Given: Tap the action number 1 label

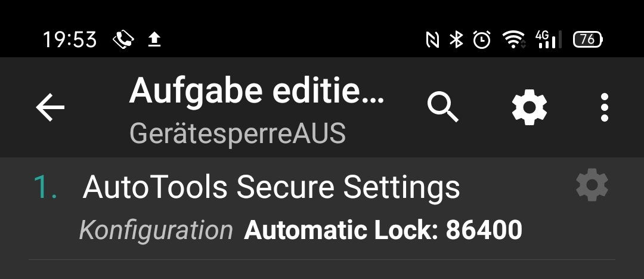Looking at the screenshot, I should point(45,187).
